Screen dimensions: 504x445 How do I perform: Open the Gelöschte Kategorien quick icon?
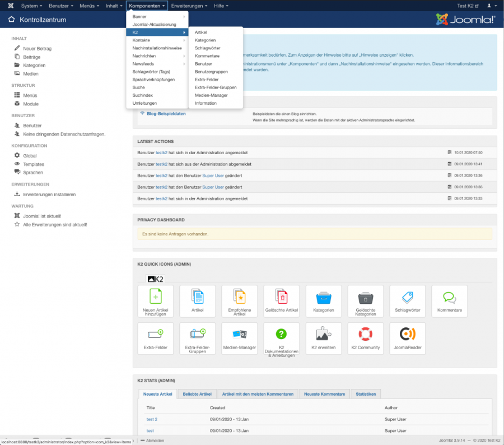tap(366, 301)
